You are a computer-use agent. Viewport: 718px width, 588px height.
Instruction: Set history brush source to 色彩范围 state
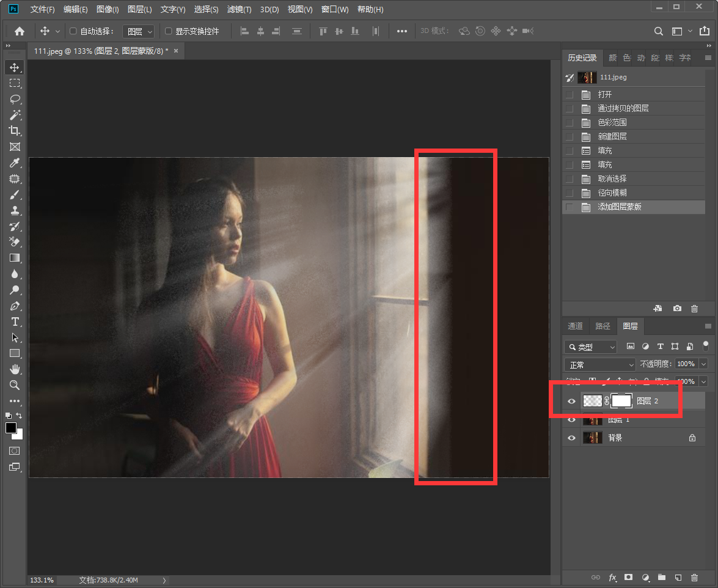point(569,123)
